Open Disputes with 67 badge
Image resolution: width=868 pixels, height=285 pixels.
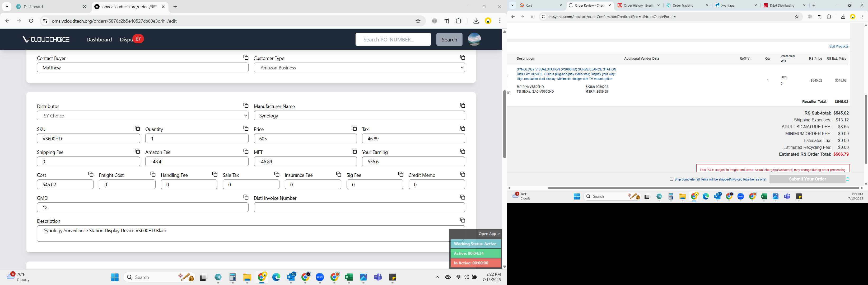131,39
